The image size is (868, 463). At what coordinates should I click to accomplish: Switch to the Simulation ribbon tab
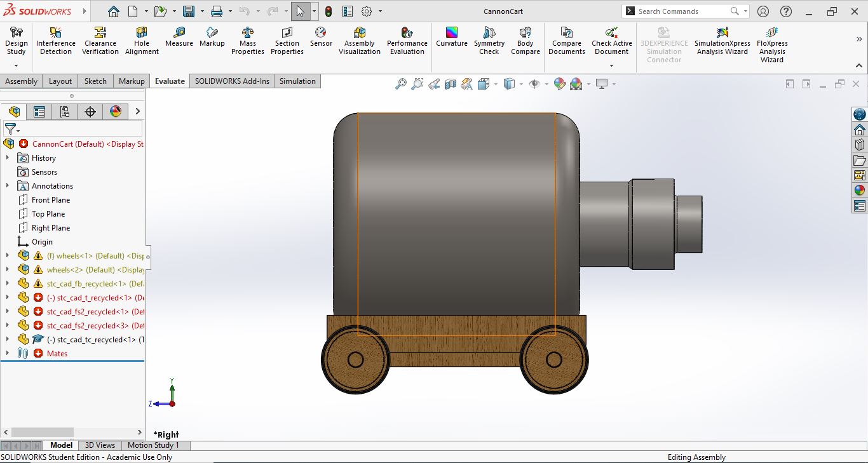(297, 81)
